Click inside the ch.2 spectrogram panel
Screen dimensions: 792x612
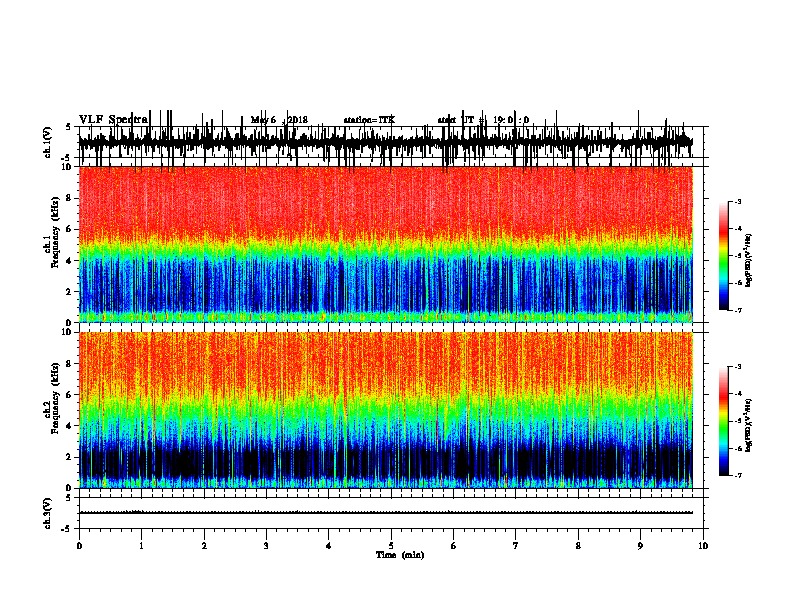pyautogui.click(x=391, y=410)
